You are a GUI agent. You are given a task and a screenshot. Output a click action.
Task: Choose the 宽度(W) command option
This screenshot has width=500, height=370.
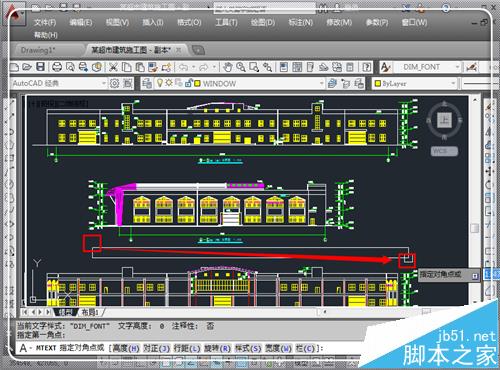coord(279,348)
